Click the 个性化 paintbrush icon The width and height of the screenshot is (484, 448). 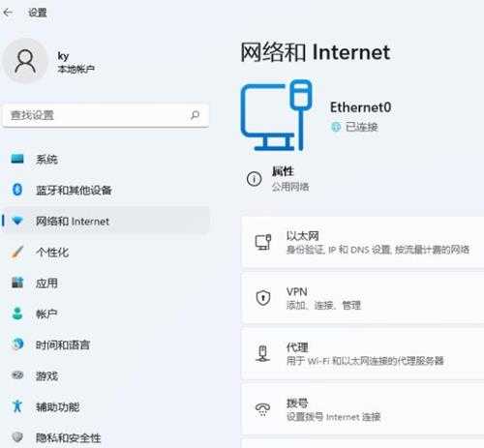click(x=17, y=252)
